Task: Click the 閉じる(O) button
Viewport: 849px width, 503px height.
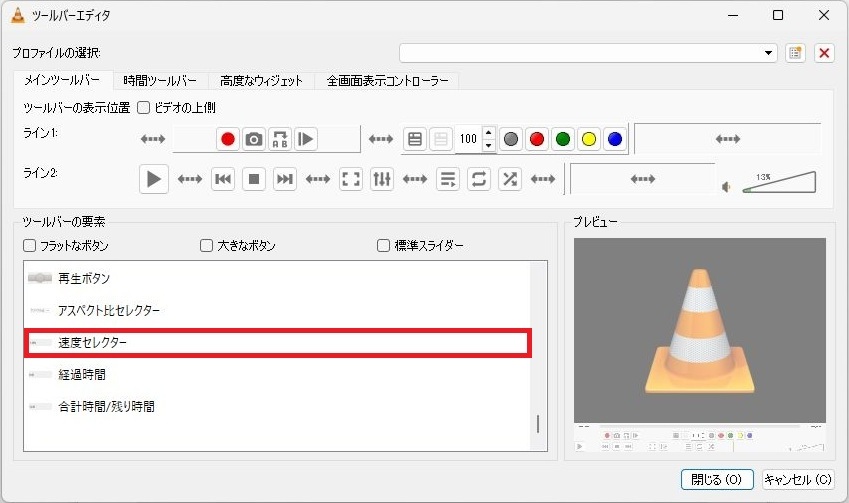Action: click(x=717, y=479)
